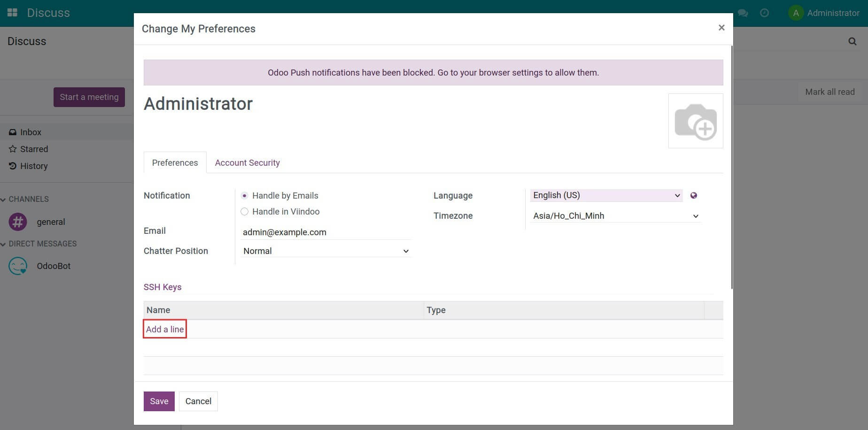Switch to the Account Security tab

pos(247,162)
